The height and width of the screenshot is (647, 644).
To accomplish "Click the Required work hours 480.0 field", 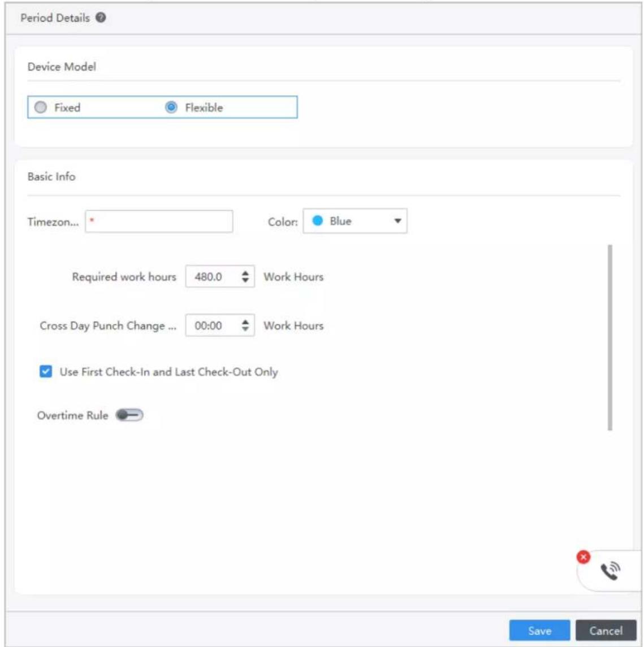I will click(219, 276).
